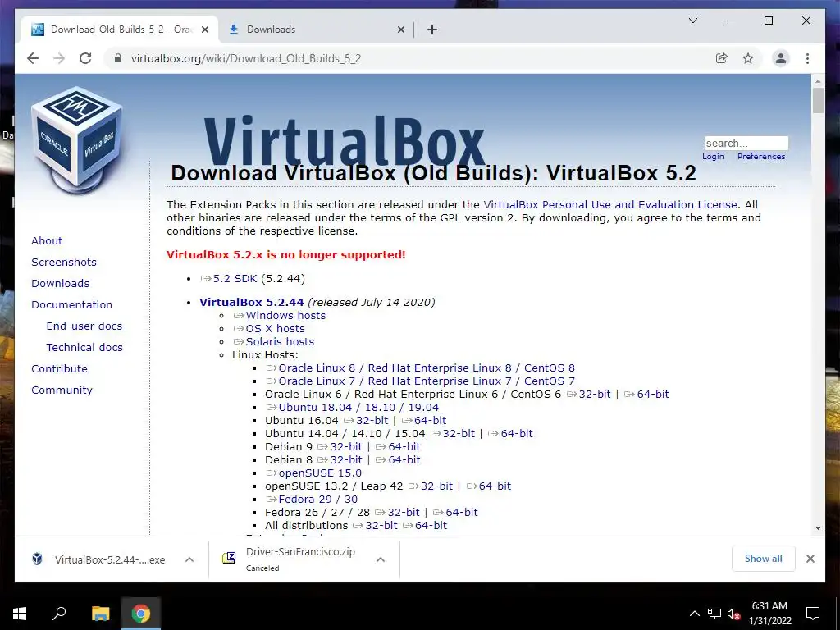Open File Explorer from the taskbar
840x630 pixels.
100,613
